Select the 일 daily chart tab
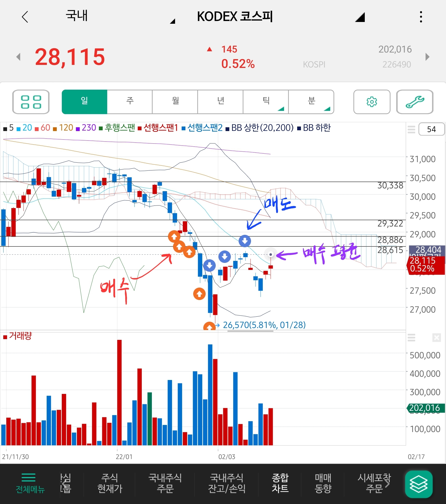 coord(84,102)
